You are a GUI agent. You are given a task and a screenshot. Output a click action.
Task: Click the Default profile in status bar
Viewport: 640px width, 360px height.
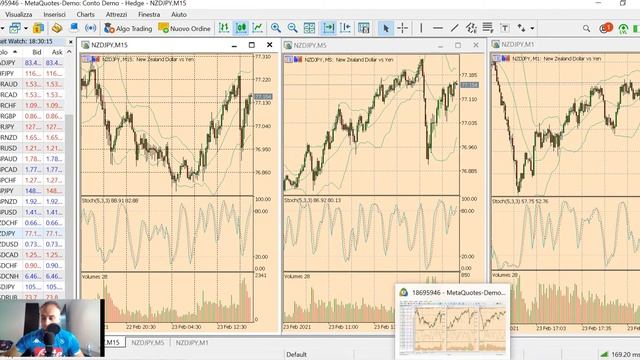click(296, 354)
